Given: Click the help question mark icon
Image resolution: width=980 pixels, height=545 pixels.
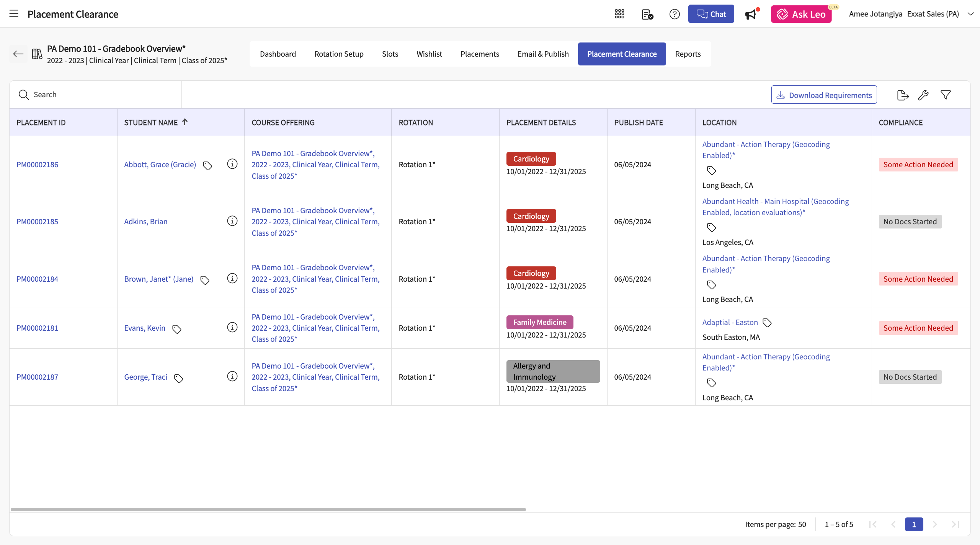Looking at the screenshot, I should click(674, 14).
